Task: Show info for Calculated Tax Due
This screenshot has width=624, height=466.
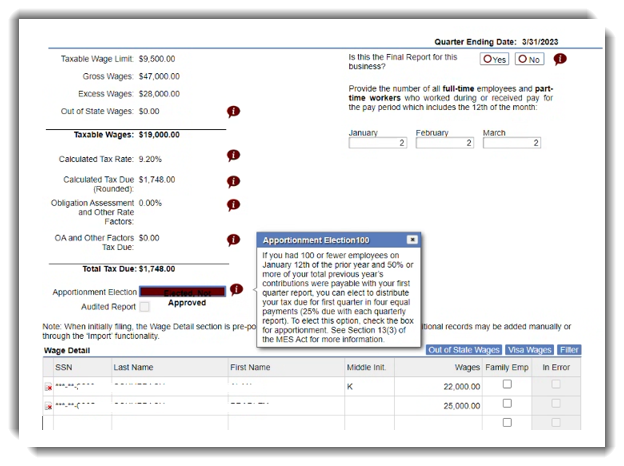Action: [234, 181]
